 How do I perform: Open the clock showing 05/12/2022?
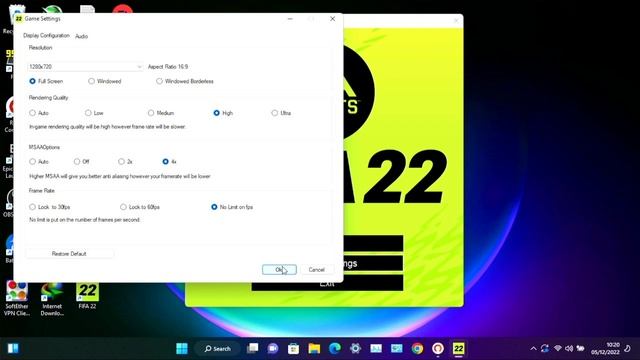[x=605, y=349]
